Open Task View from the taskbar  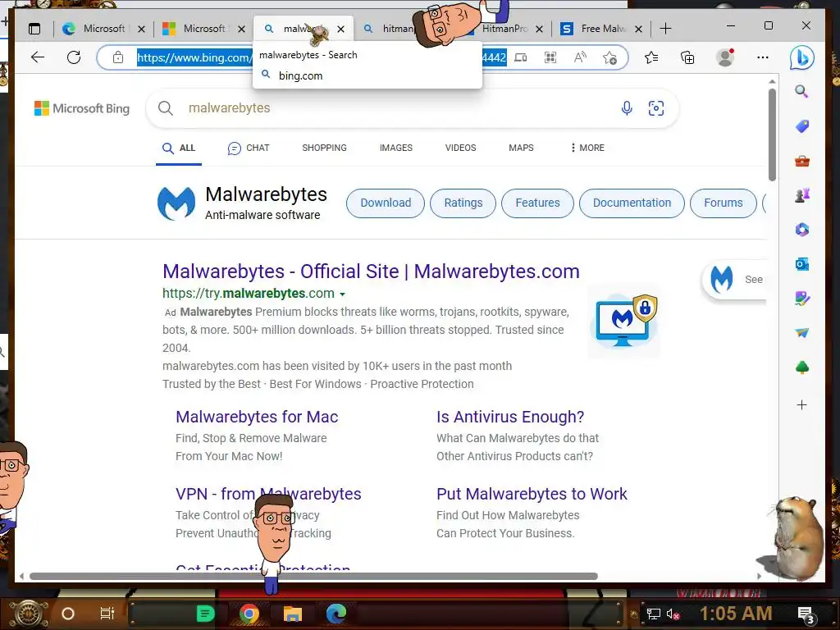[107, 614]
